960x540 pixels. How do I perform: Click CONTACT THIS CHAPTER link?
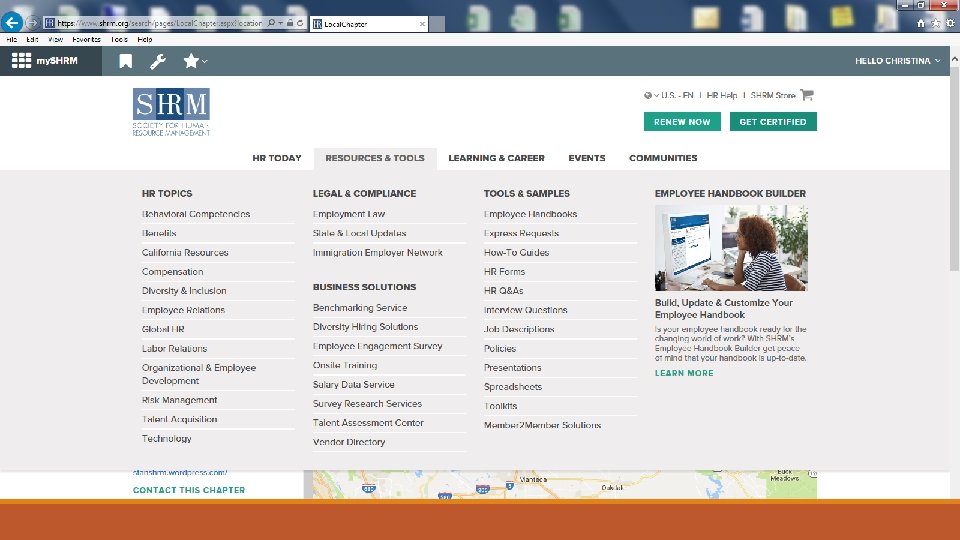(x=189, y=490)
